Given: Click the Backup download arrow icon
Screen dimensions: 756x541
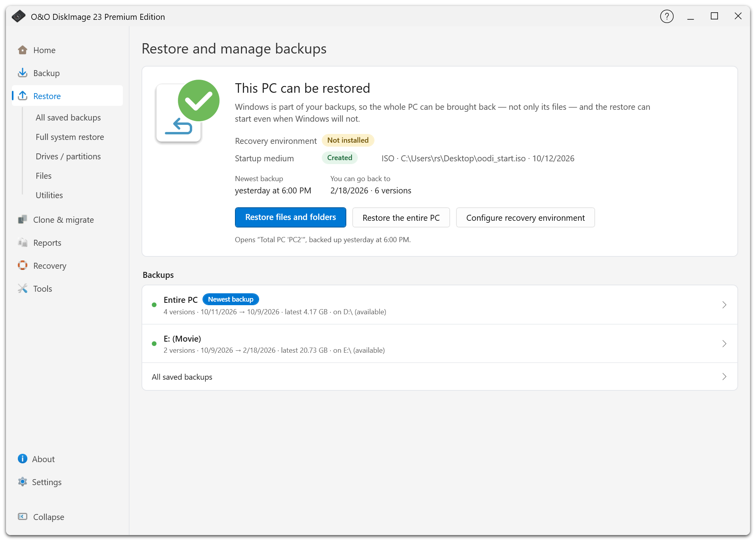Looking at the screenshot, I should (23, 73).
